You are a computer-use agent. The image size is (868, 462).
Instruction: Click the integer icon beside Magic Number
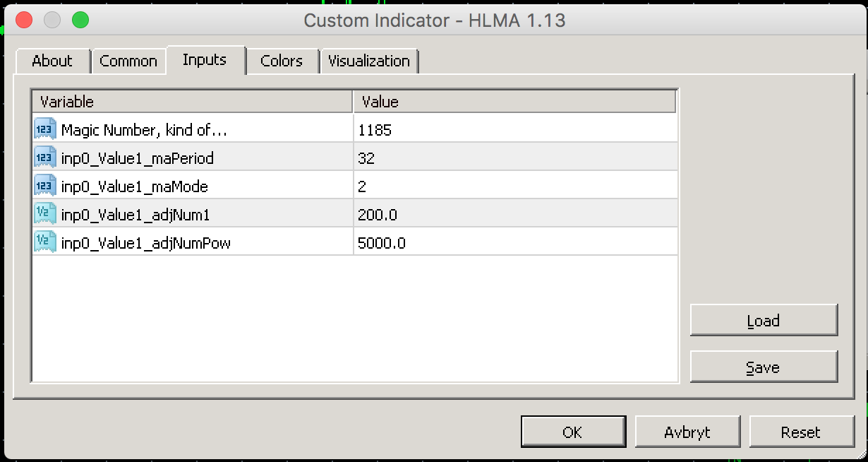pos(44,129)
